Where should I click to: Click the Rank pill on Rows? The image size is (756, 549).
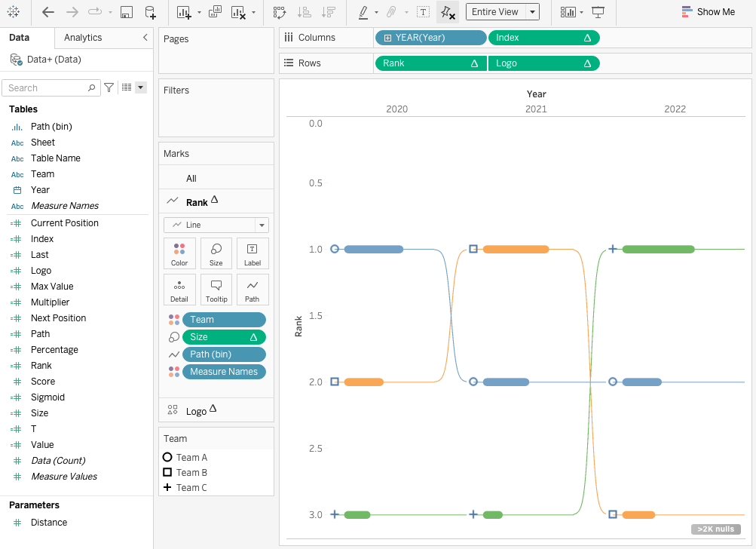coord(430,63)
